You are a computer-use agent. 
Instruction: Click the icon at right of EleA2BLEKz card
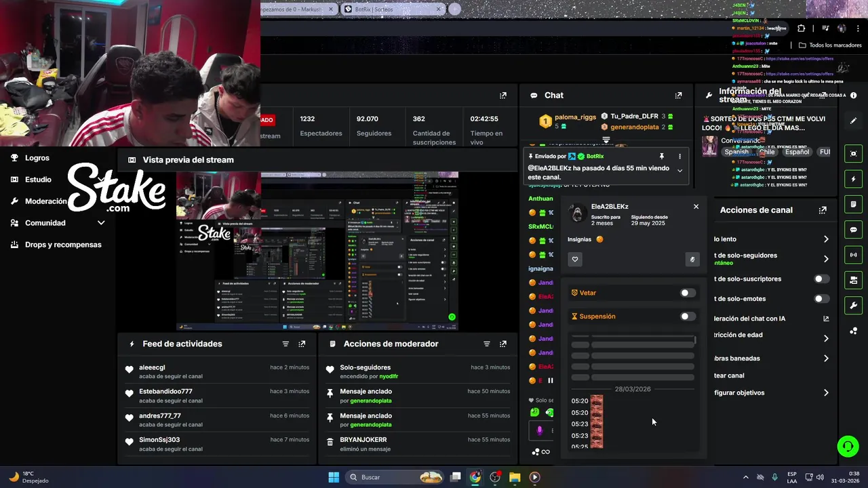tap(692, 259)
